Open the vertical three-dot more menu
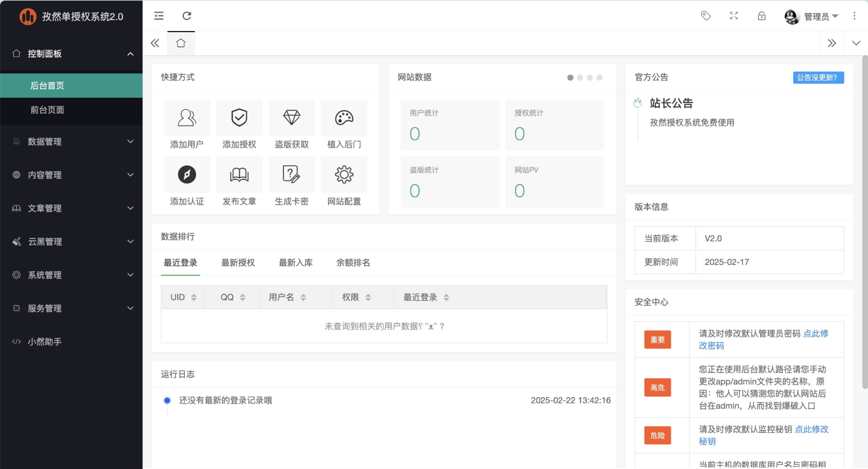Screen dimensions: 868x469 click(854, 16)
